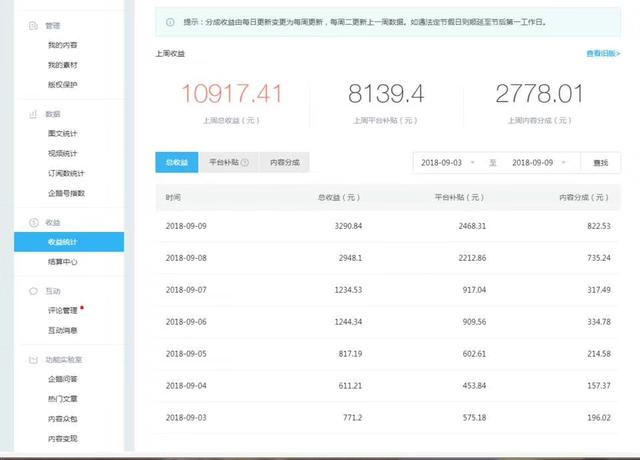The width and height of the screenshot is (640, 460).
Task: Click the 互动 chat bubble icon
Action: [33, 290]
